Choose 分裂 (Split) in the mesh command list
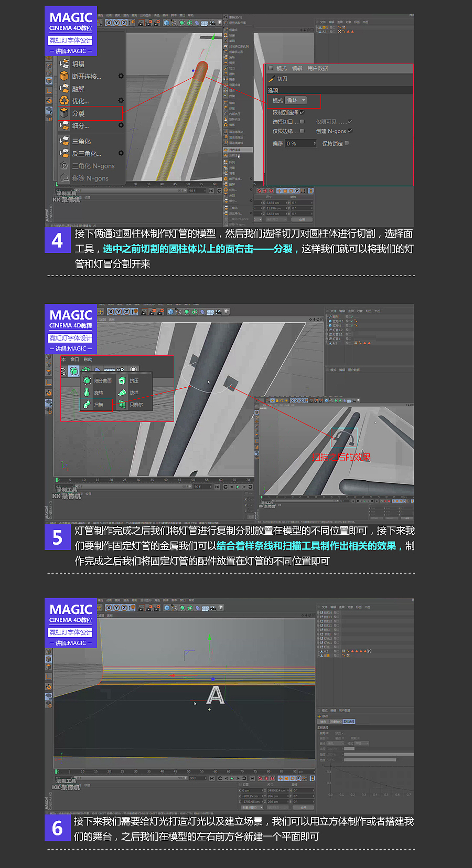The image size is (472, 868). point(90,113)
